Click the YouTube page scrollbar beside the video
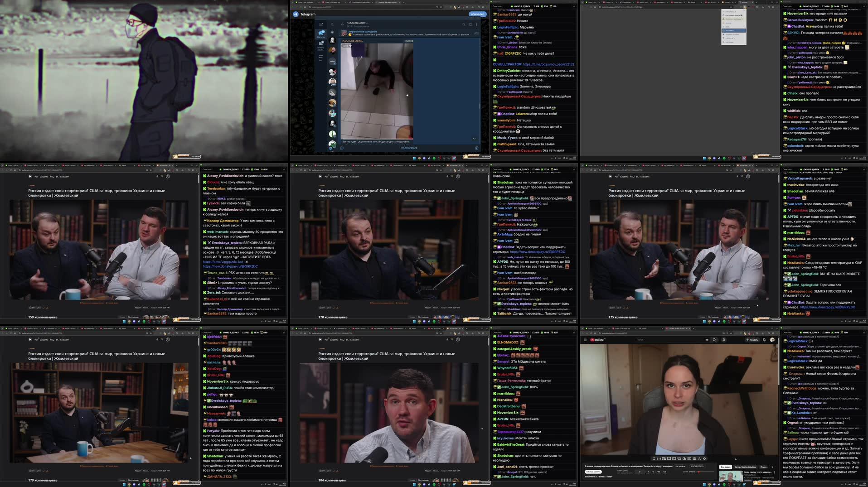The width and height of the screenshot is (868, 487). point(779,362)
